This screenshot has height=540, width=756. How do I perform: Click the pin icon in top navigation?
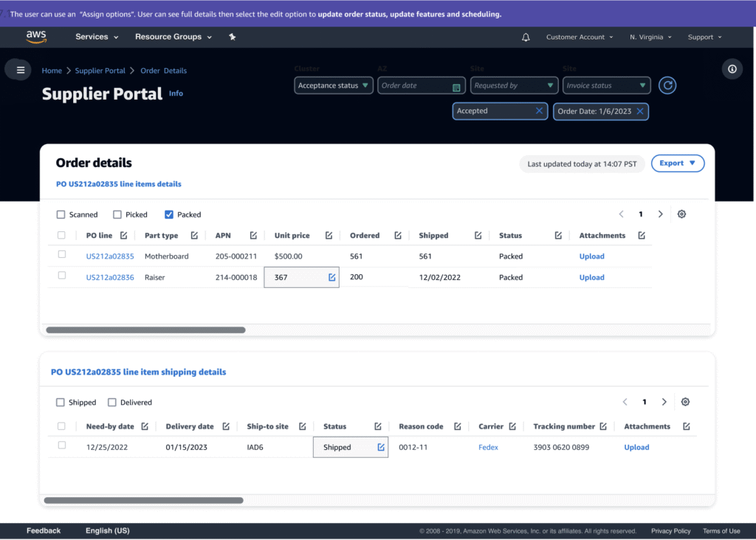coord(233,37)
